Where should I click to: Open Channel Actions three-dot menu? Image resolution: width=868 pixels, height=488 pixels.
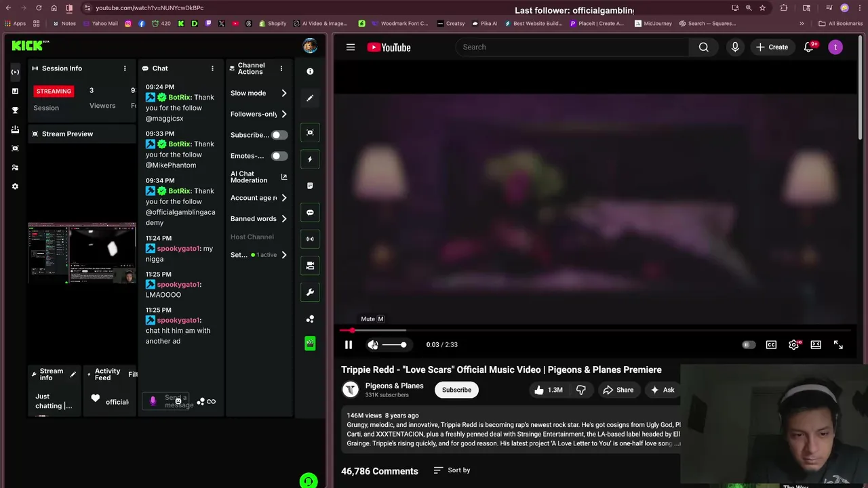click(281, 68)
